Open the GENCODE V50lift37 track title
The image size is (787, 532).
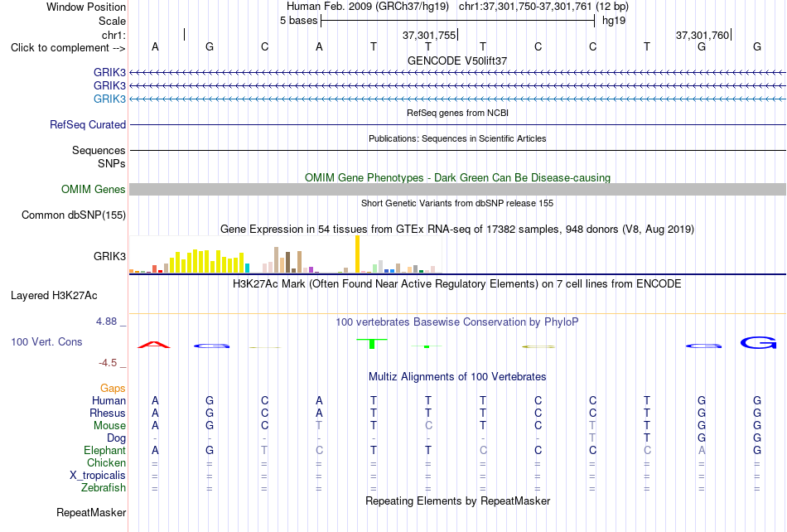(457, 60)
